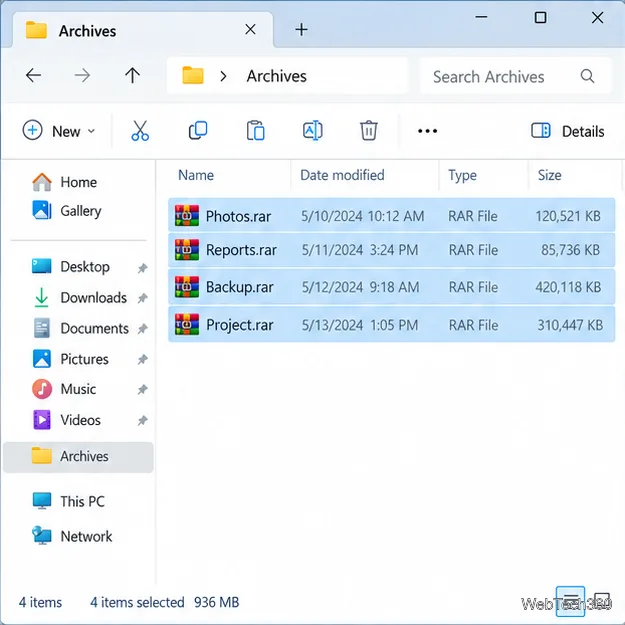Open a new tab with plus button
The height and width of the screenshot is (625, 625).
pos(301,29)
